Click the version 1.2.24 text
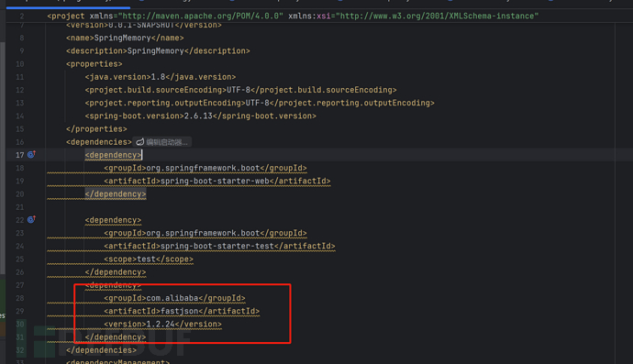Viewport: 633px width, 364px height. coord(162,324)
